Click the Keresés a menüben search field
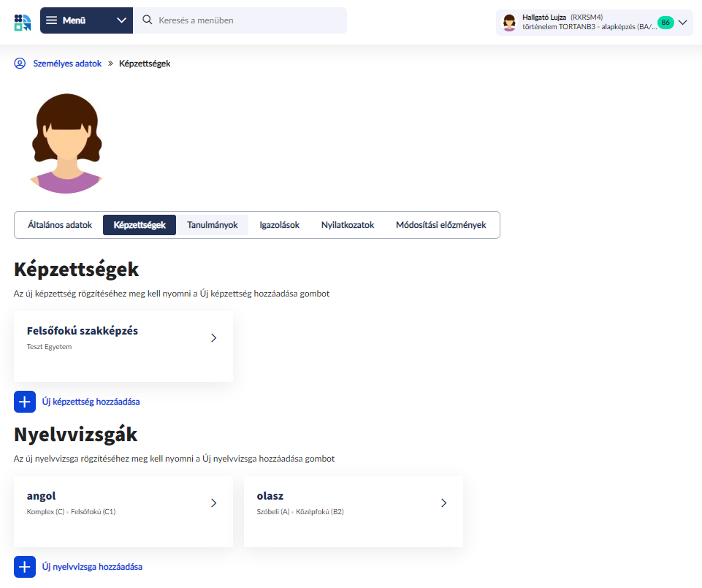The width and height of the screenshot is (702, 588). click(x=248, y=20)
